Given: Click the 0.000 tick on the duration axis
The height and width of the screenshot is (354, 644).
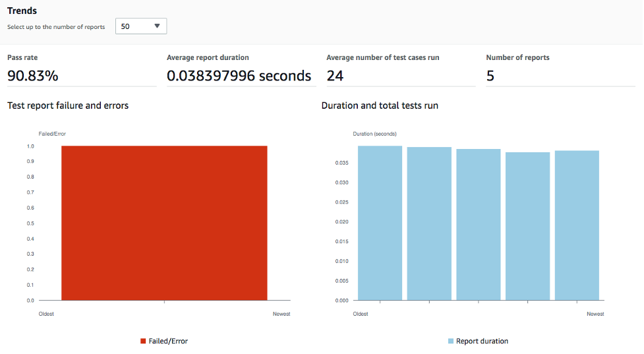Looking at the screenshot, I should tap(341, 301).
